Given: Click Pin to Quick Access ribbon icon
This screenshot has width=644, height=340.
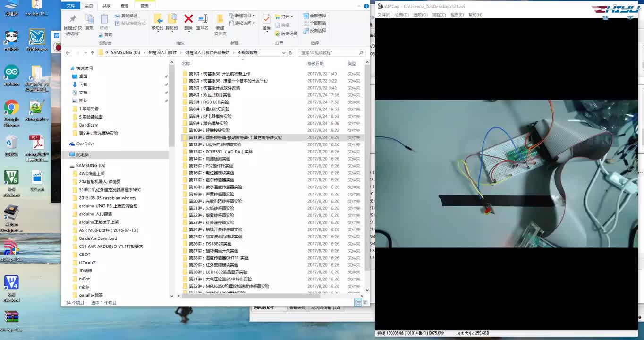Looking at the screenshot, I should click(x=73, y=19).
